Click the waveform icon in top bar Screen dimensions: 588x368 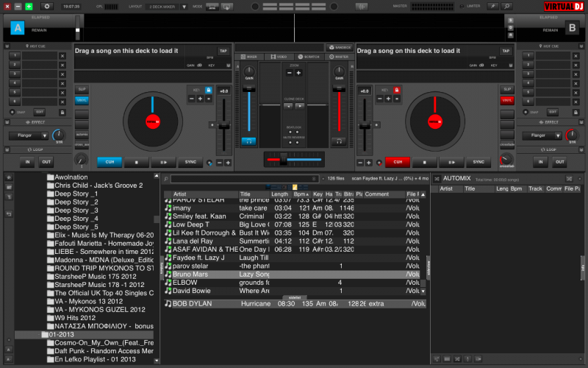[362, 7]
